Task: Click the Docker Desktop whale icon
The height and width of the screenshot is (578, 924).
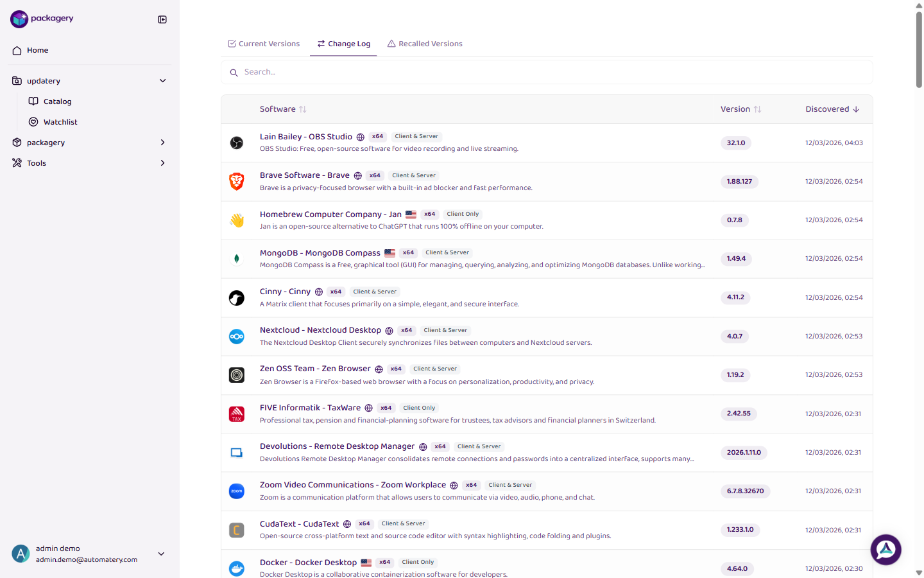Action: tap(237, 568)
